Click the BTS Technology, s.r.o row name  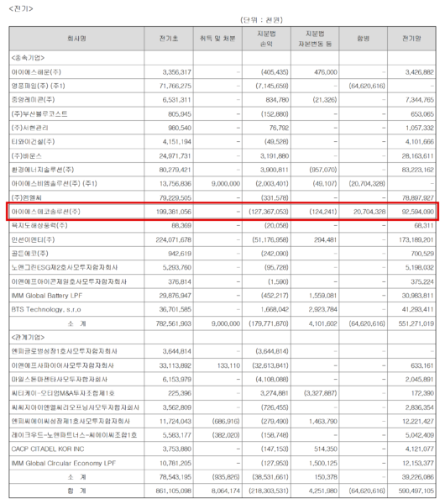click(x=46, y=309)
